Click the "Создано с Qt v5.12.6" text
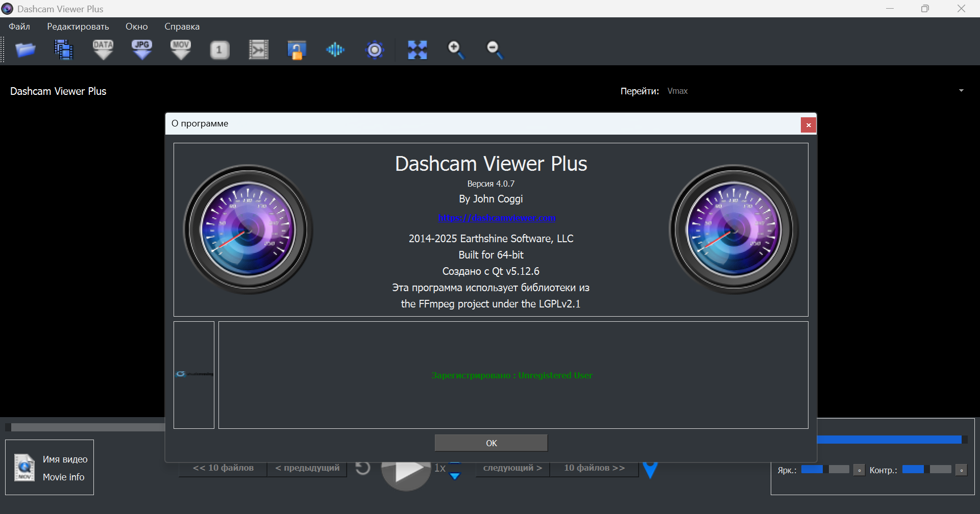The image size is (980, 514). click(x=491, y=271)
